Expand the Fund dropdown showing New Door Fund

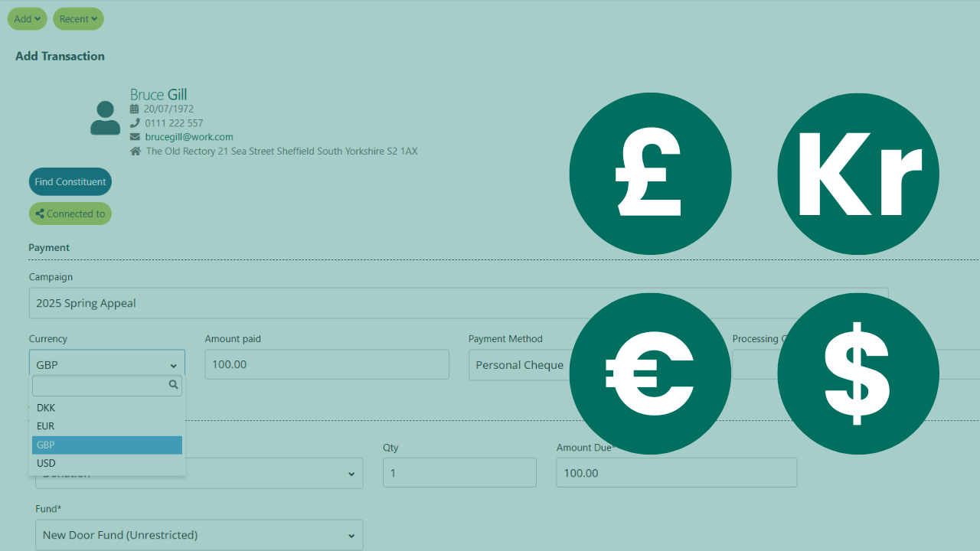[199, 535]
